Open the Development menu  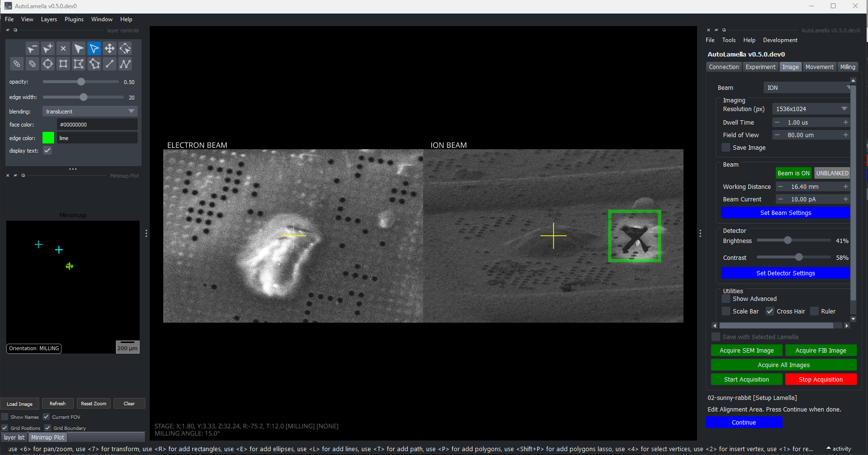(x=780, y=40)
